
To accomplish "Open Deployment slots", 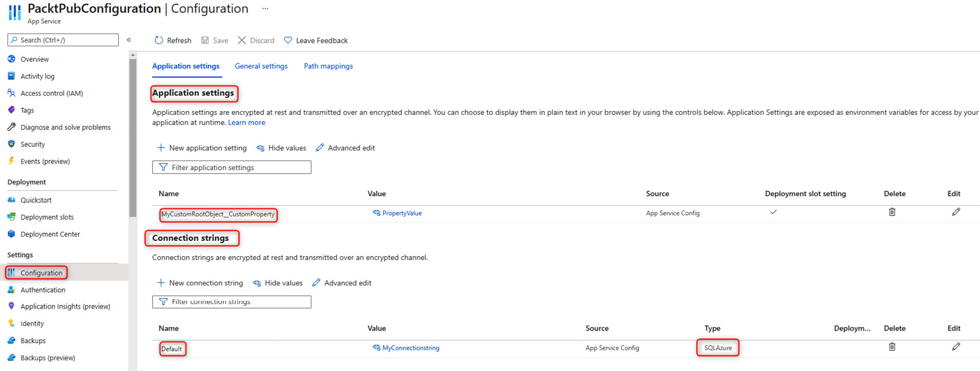I will click(x=47, y=217).
